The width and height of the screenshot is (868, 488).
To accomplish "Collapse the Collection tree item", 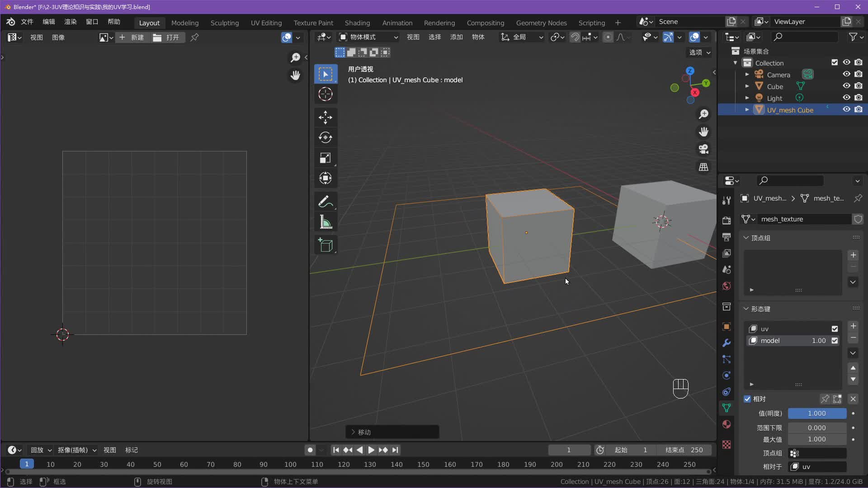I will (736, 63).
